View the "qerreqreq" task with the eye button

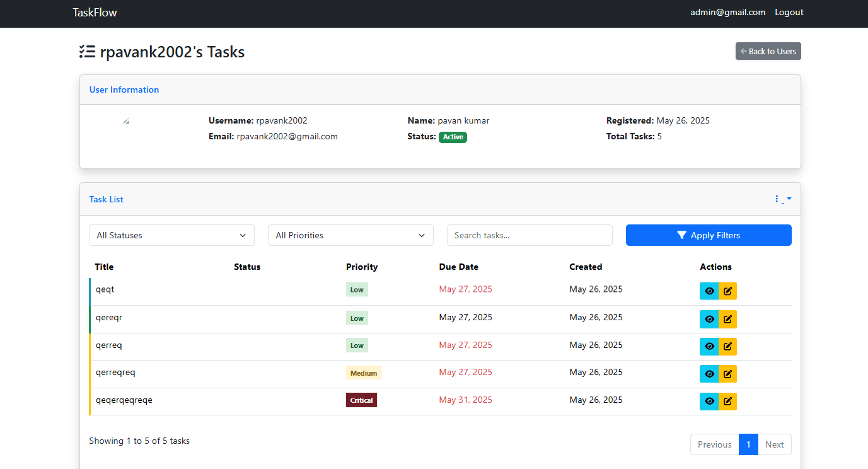pyautogui.click(x=709, y=373)
